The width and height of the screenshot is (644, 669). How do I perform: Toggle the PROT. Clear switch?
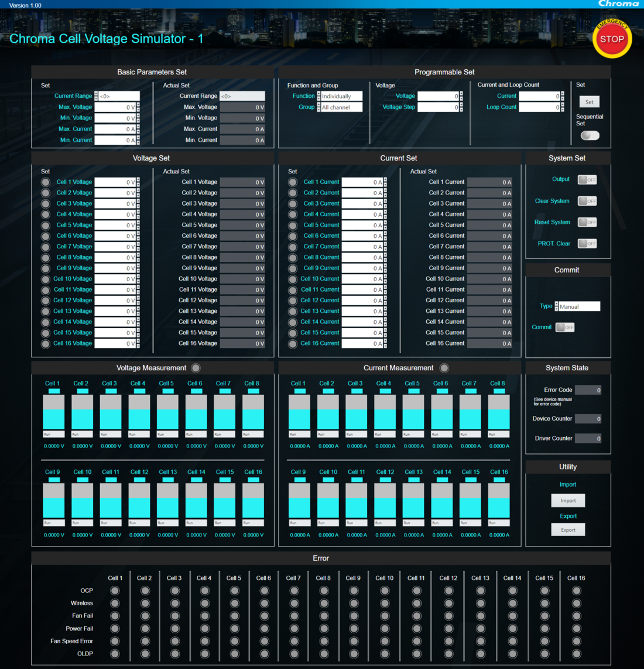click(x=587, y=244)
